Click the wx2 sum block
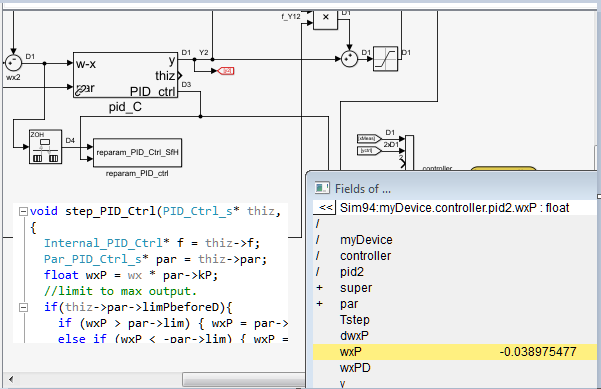Viewport: 601px width, 389px height. [x=13, y=63]
